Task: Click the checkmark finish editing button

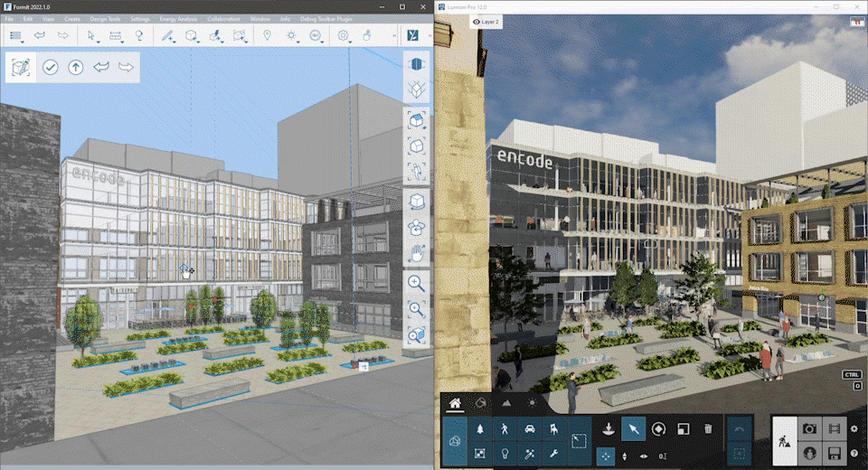Action: point(51,67)
